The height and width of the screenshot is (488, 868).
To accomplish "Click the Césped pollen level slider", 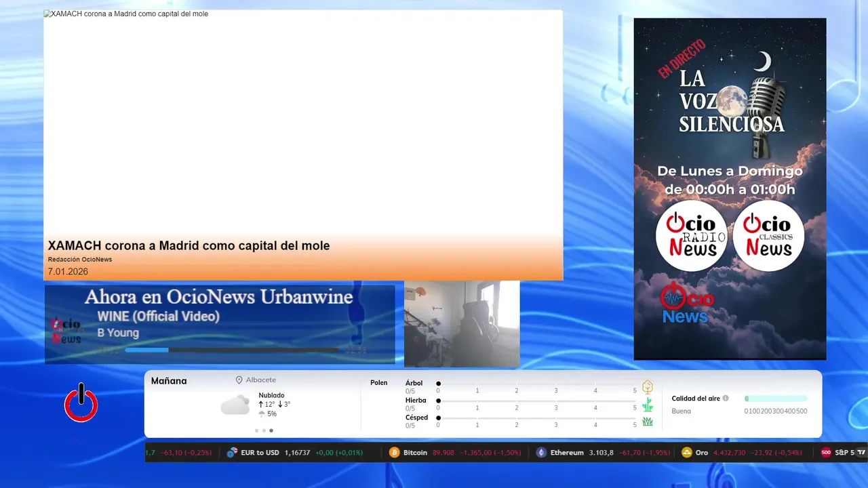I will click(536, 418).
